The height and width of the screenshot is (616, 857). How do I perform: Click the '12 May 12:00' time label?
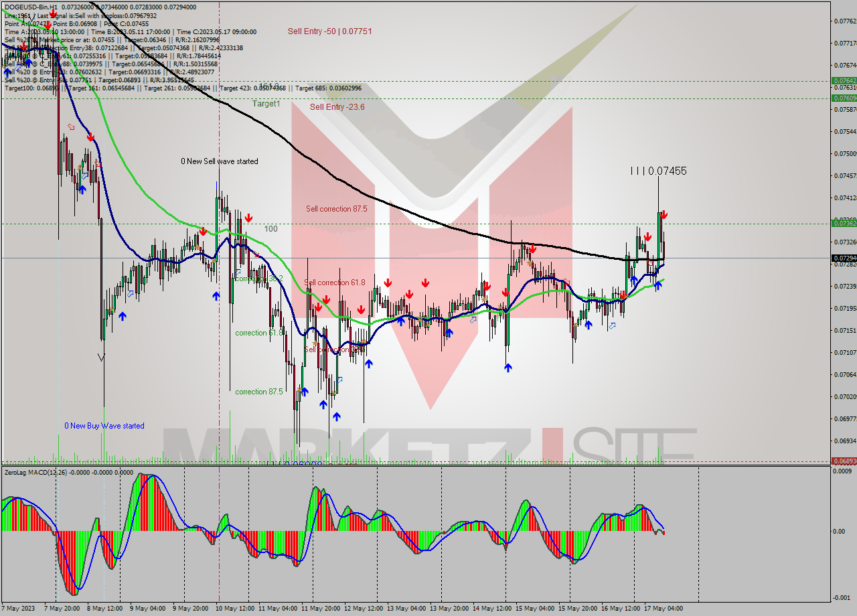click(364, 609)
